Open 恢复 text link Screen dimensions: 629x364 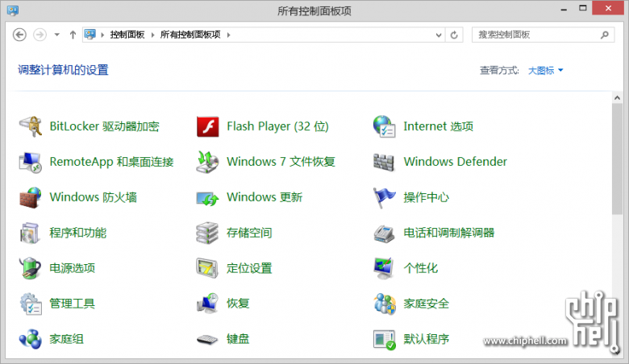click(x=238, y=304)
